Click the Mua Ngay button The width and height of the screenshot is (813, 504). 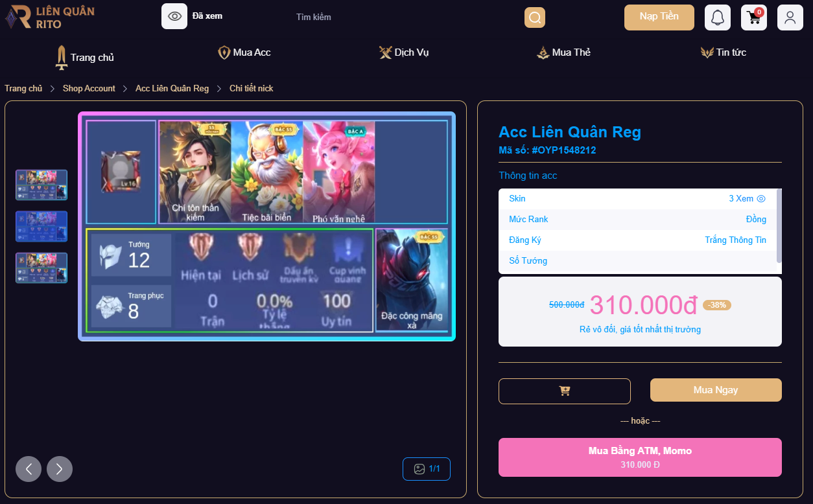(716, 390)
